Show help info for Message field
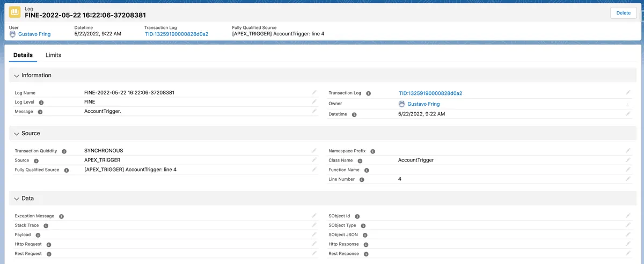The image size is (644, 264). pos(40,112)
